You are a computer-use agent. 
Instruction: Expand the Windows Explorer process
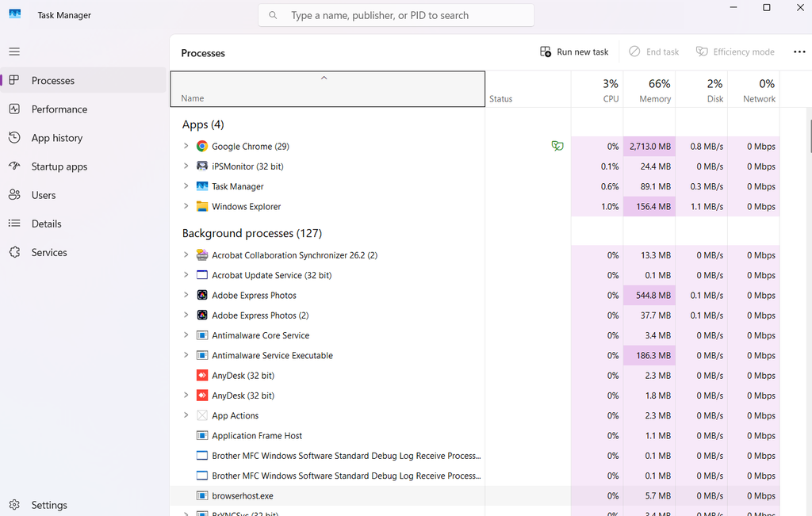(186, 206)
